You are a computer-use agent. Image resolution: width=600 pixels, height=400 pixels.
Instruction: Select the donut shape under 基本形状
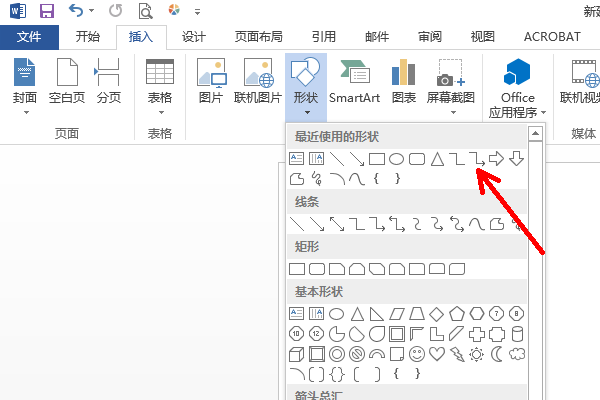click(x=337, y=354)
